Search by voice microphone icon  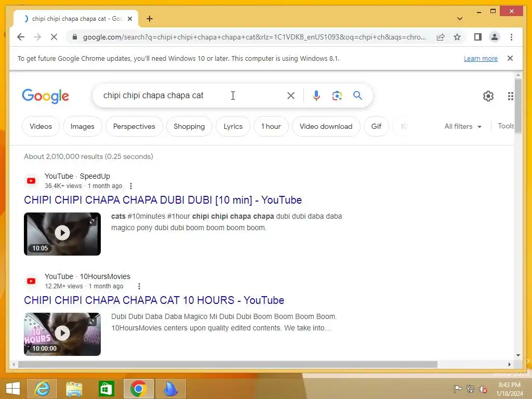(316, 96)
